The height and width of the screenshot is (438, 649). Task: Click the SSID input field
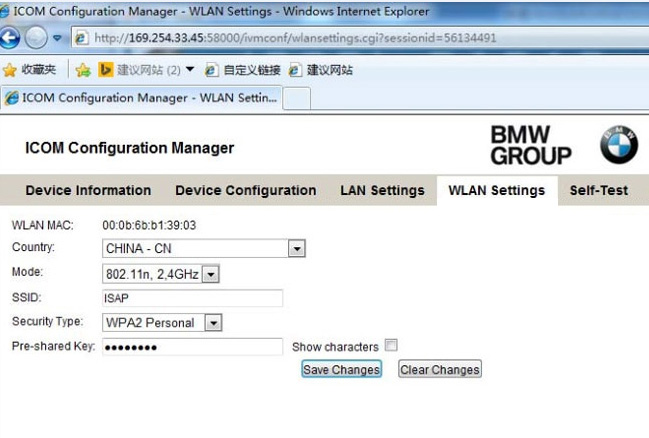pos(192,298)
